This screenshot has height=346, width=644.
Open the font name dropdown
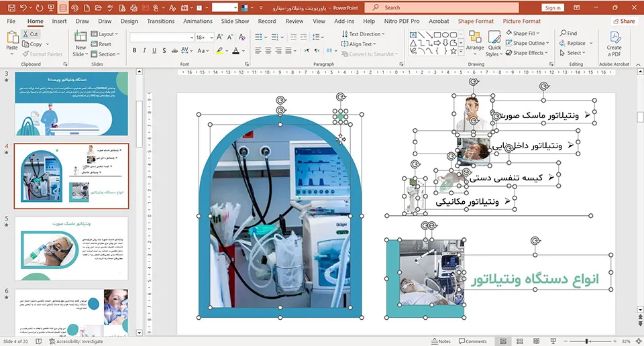pyautogui.click(x=192, y=38)
